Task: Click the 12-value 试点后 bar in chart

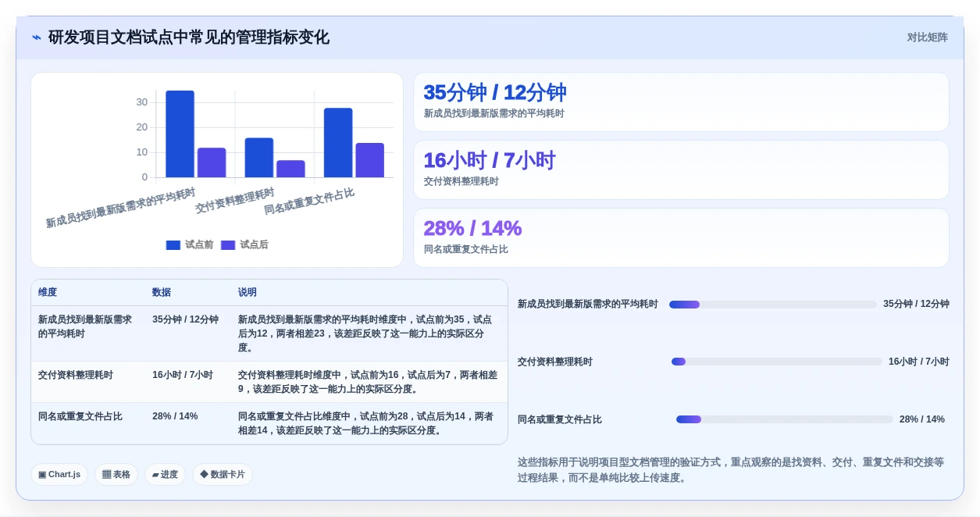Action: (x=212, y=162)
